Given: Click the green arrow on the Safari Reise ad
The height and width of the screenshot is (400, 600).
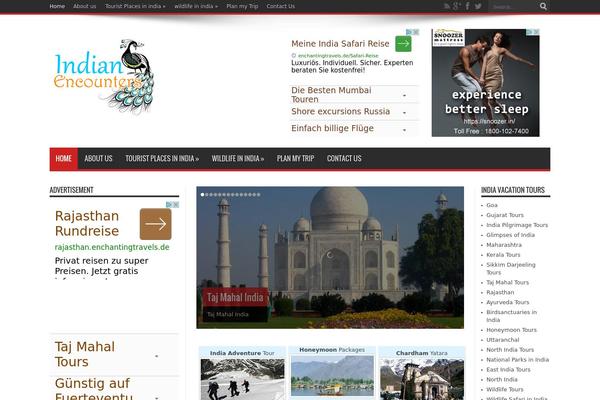Looking at the screenshot, I should pos(403,44).
